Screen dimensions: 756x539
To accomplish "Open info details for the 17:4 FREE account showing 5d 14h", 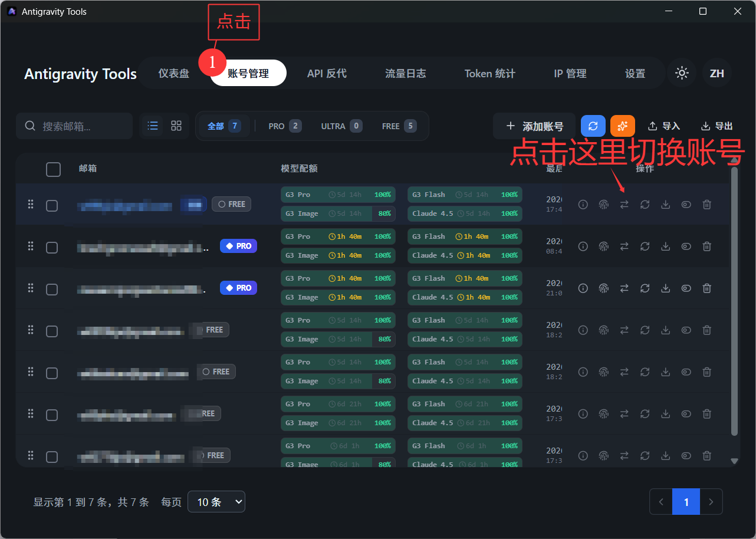I will coord(583,205).
